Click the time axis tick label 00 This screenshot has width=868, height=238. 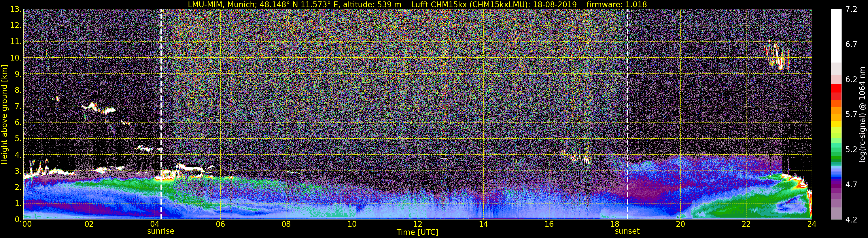27,224
